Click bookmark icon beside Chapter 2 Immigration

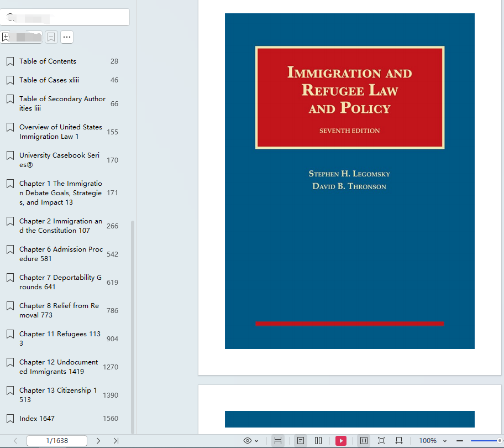click(x=11, y=221)
